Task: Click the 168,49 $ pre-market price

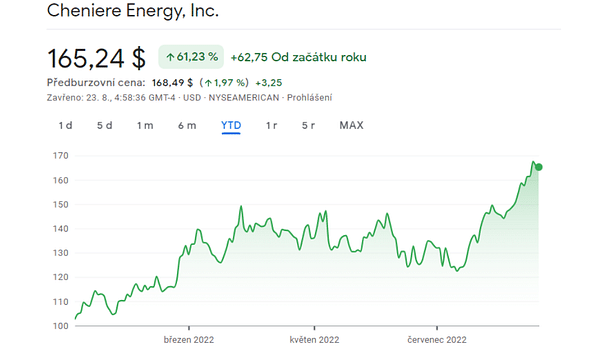Action: pyautogui.click(x=172, y=83)
